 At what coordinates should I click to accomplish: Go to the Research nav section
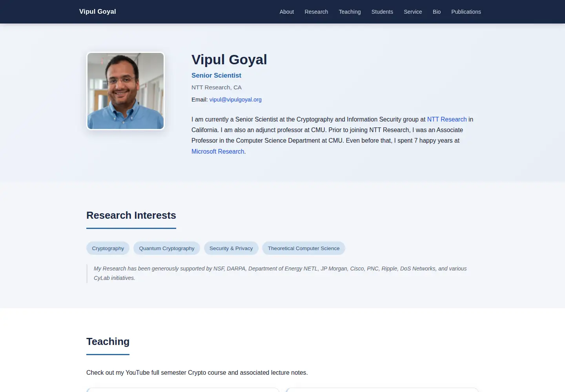[316, 12]
